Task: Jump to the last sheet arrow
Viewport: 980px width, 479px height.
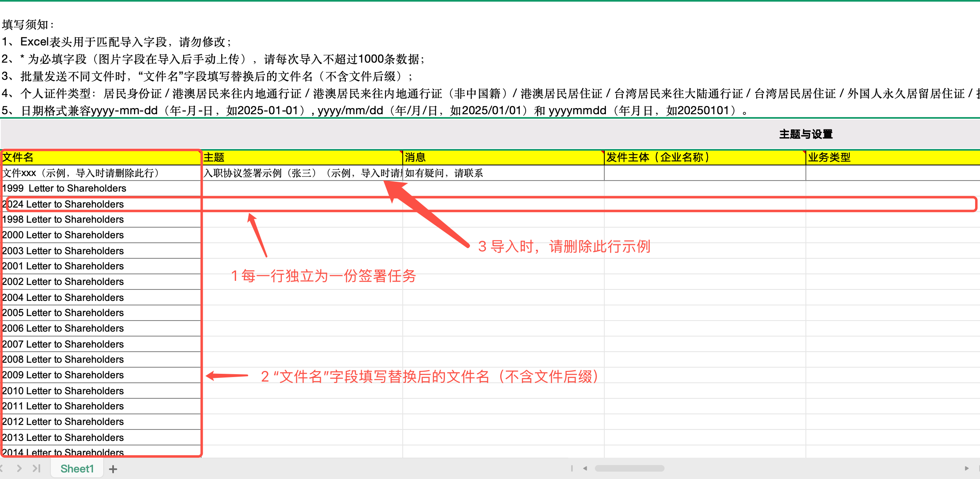Action: 36,468
